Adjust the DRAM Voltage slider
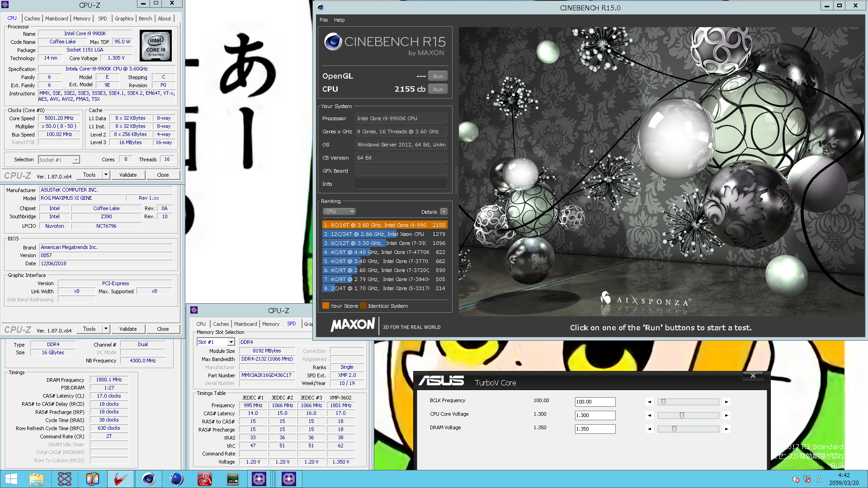 point(688,429)
